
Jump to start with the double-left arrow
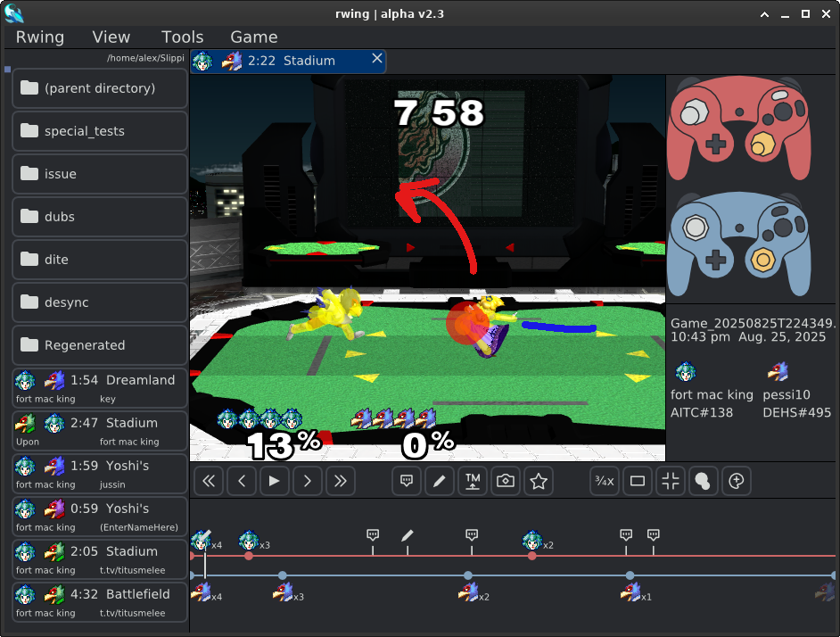point(209,481)
